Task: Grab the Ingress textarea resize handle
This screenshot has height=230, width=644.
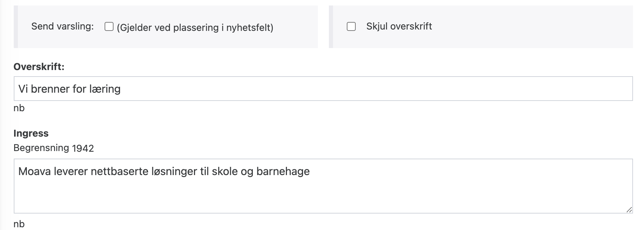Action: (629, 209)
